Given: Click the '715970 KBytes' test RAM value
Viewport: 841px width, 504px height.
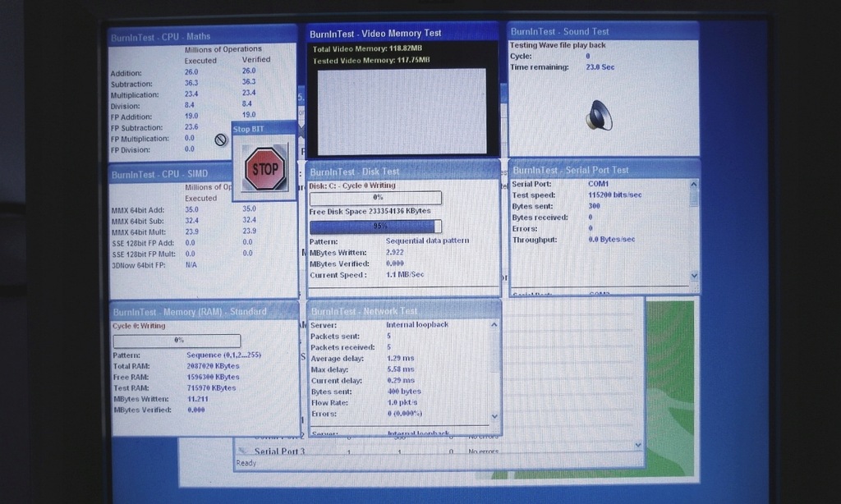Looking at the screenshot, I should [x=211, y=387].
